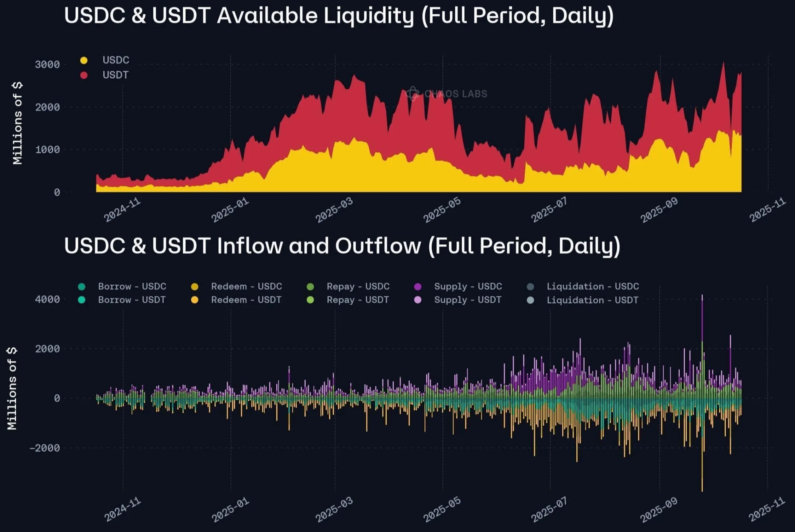Screen dimensions: 795x532
Task: Click the Chaos Labs watermark logo
Action: tap(413, 94)
